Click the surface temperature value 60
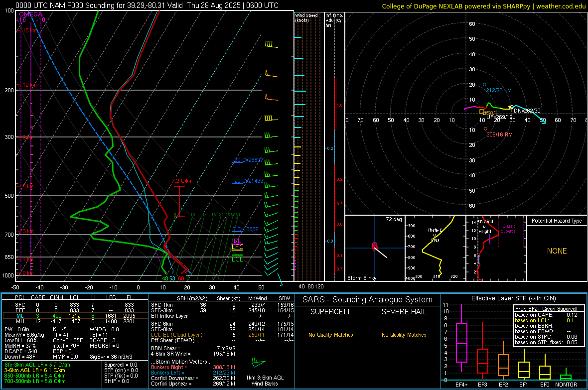 click(x=181, y=278)
